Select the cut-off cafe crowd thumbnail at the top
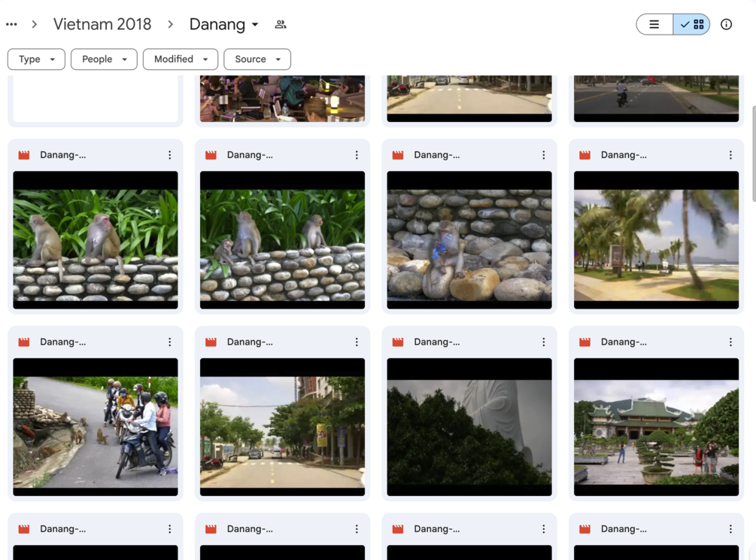The height and width of the screenshot is (560, 756). [x=283, y=99]
